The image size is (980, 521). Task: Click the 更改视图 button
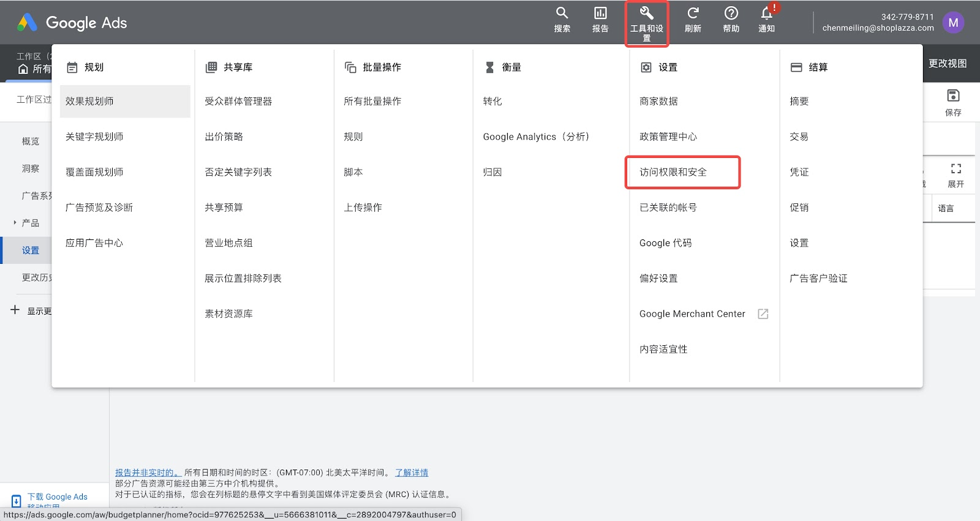click(x=948, y=63)
